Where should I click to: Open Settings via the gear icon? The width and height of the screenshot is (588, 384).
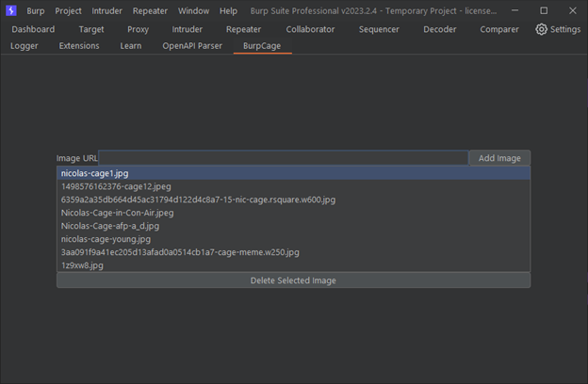pos(541,29)
